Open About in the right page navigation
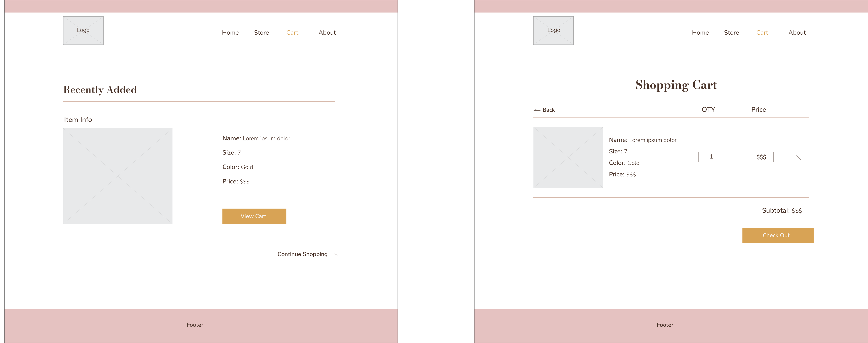The width and height of the screenshot is (868, 343). click(x=797, y=33)
